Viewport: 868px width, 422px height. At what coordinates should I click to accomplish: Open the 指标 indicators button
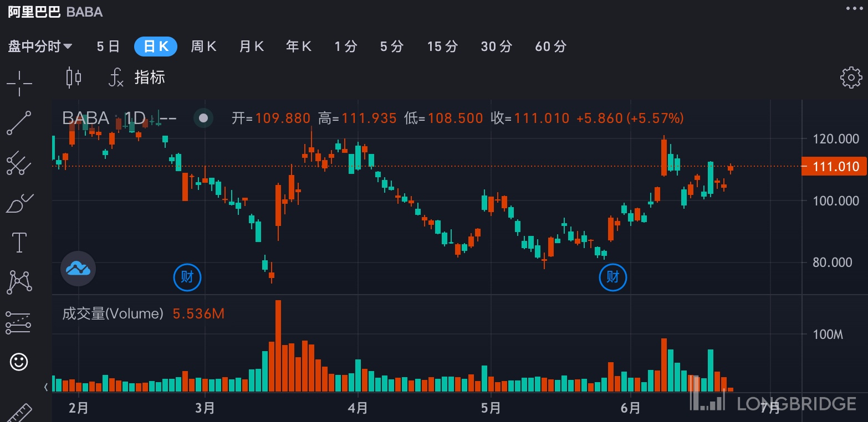coord(150,77)
